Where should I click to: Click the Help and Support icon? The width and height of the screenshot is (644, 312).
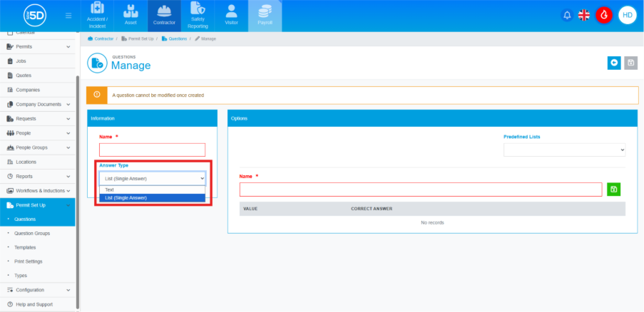[10, 305]
